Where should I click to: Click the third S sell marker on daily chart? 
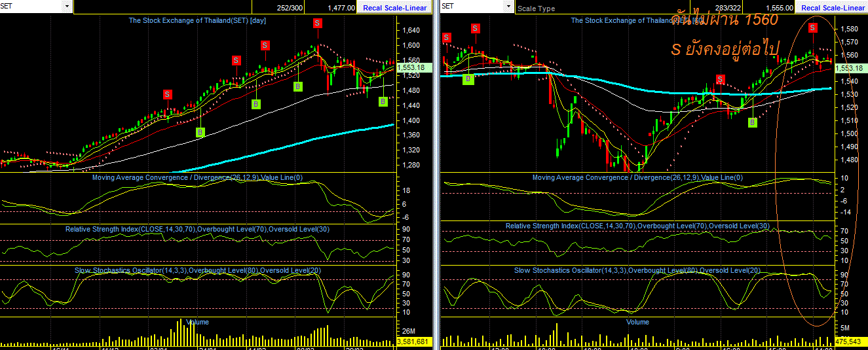click(265, 45)
